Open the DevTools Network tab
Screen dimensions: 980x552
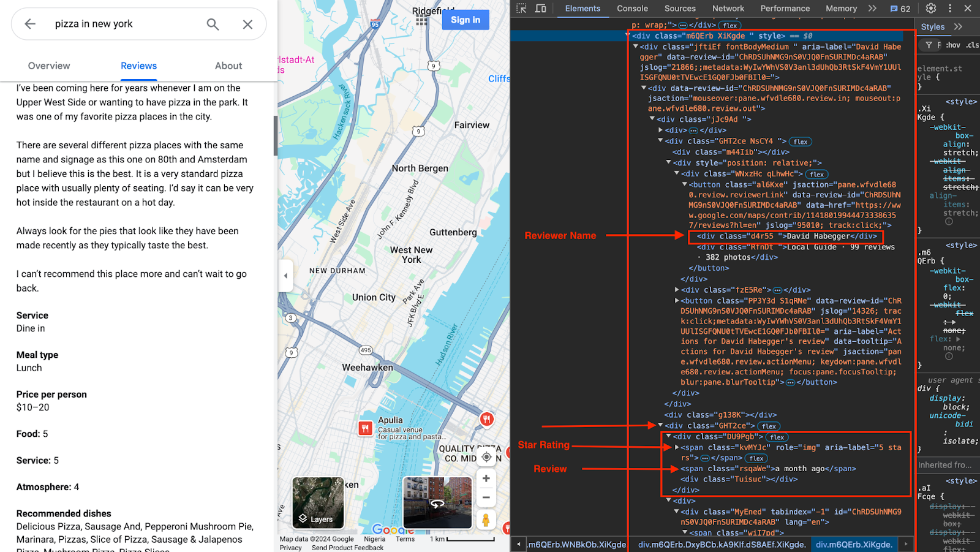point(728,9)
